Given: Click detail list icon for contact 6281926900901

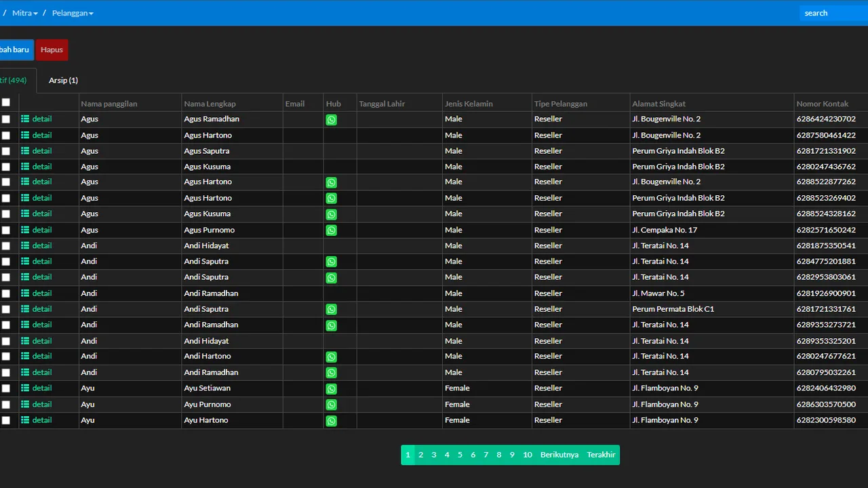Looking at the screenshot, I should click(25, 293).
